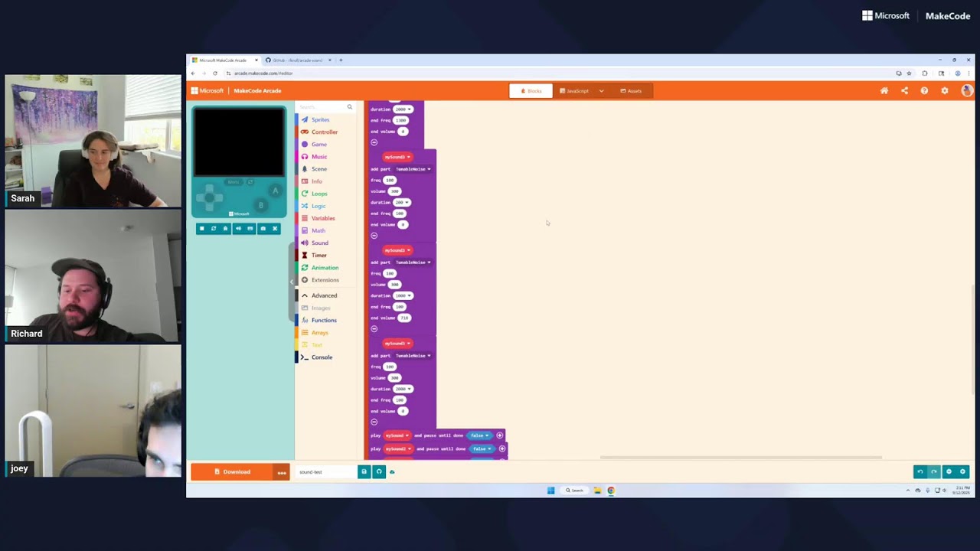Screen dimensions: 980x551
Task: Click the Download button
Action: point(232,471)
